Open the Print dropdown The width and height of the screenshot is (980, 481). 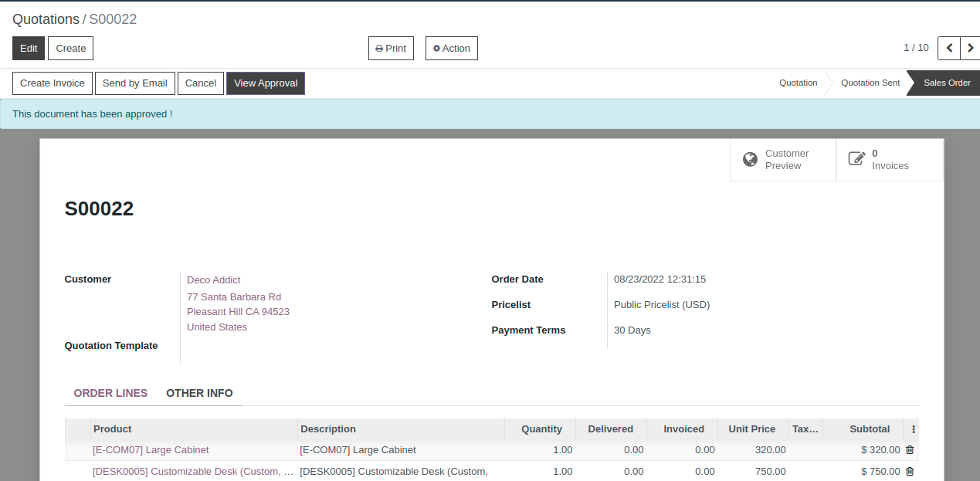tap(391, 48)
